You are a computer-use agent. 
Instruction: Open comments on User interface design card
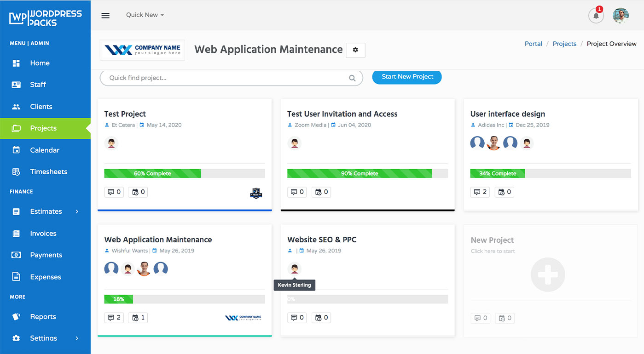coord(480,192)
